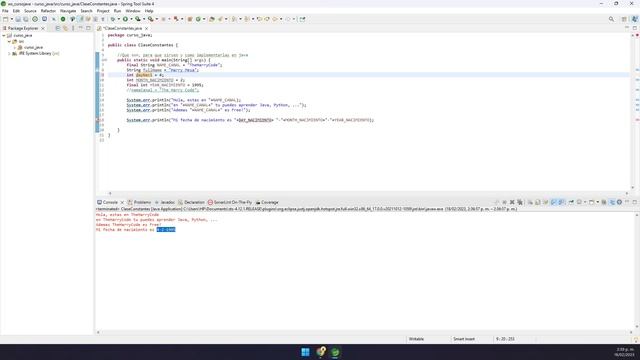Viewport: 640px width, 360px height.
Task: Click the Save All icon in toolbar
Action: click(x=26, y=19)
